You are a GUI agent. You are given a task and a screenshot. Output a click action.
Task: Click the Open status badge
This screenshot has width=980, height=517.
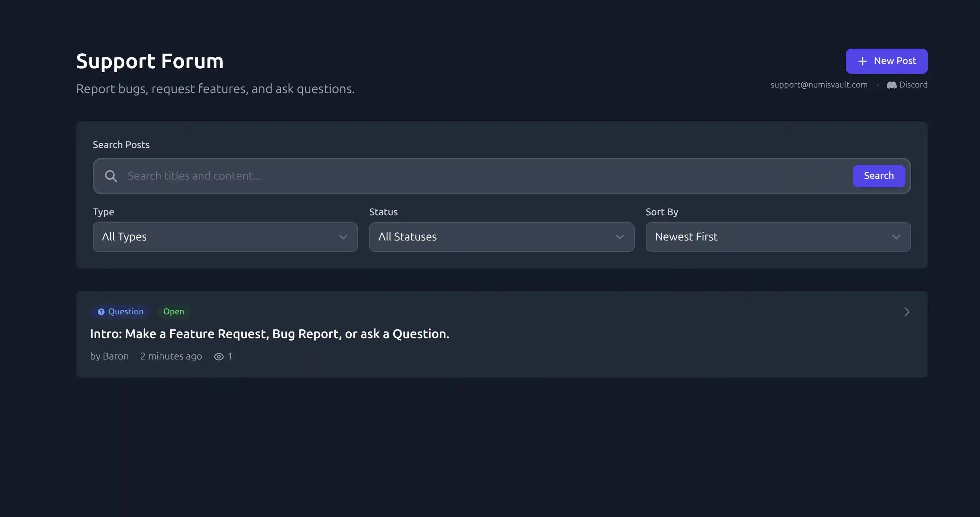click(x=173, y=312)
